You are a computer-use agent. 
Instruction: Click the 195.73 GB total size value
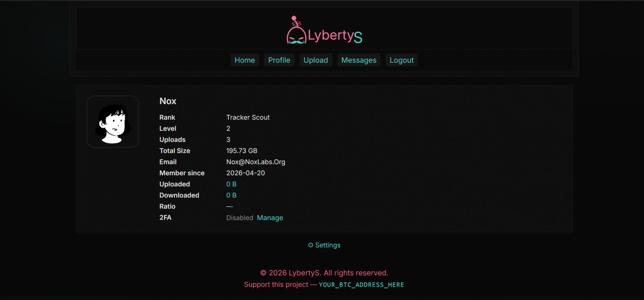242,151
